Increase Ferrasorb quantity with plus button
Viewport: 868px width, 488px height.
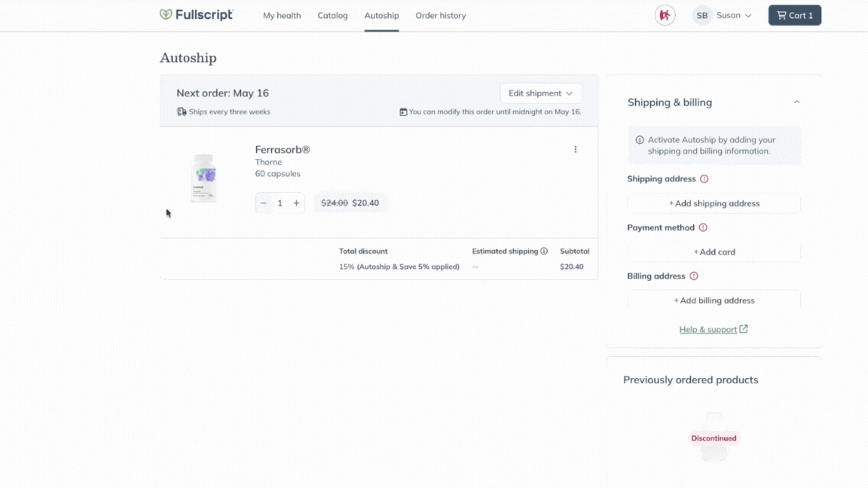[x=296, y=203]
